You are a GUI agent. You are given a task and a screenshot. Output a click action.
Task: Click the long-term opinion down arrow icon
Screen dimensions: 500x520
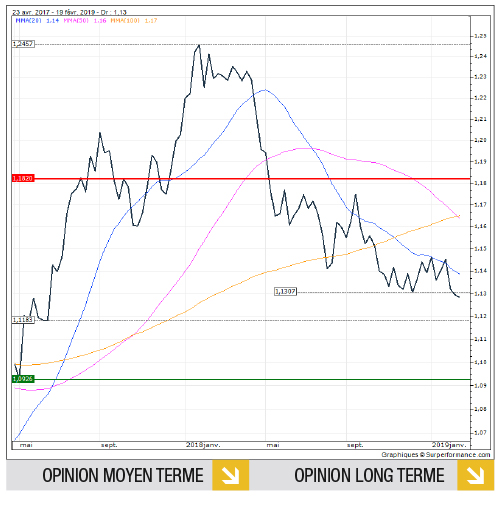(x=475, y=475)
